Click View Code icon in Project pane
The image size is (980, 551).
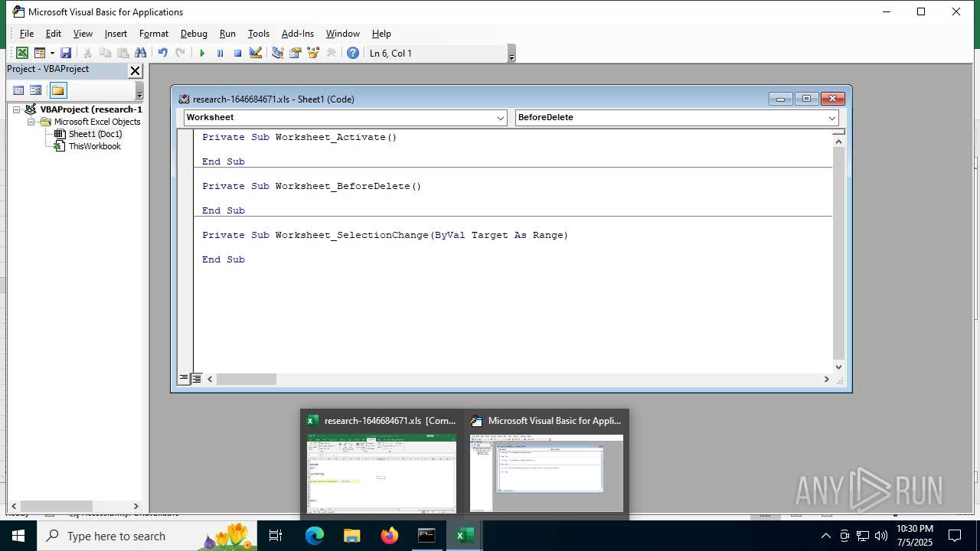coord(19,90)
